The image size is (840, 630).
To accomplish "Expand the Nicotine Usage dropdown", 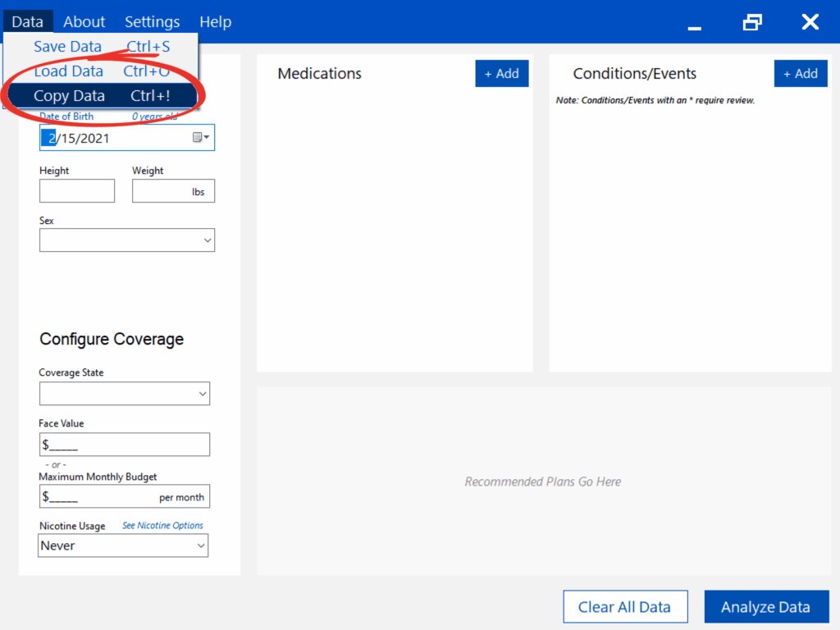I will (123, 546).
